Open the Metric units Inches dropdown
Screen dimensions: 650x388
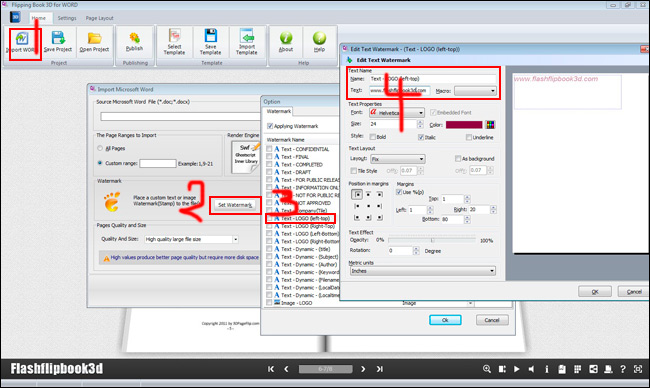423,271
